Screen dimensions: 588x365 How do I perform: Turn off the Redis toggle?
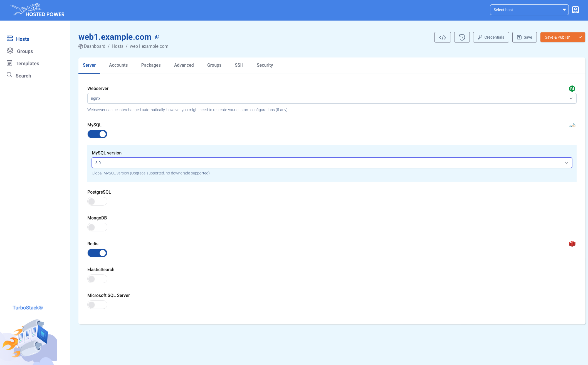tap(97, 253)
